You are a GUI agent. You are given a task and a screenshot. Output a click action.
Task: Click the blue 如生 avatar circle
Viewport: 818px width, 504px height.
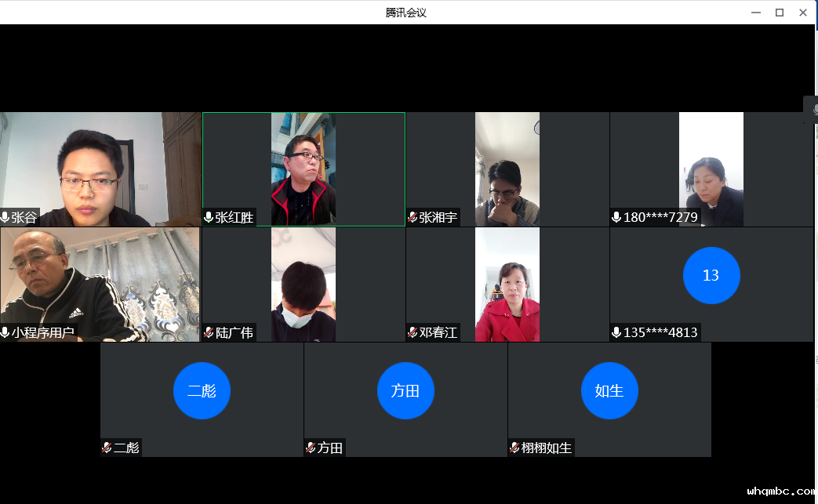pos(609,390)
